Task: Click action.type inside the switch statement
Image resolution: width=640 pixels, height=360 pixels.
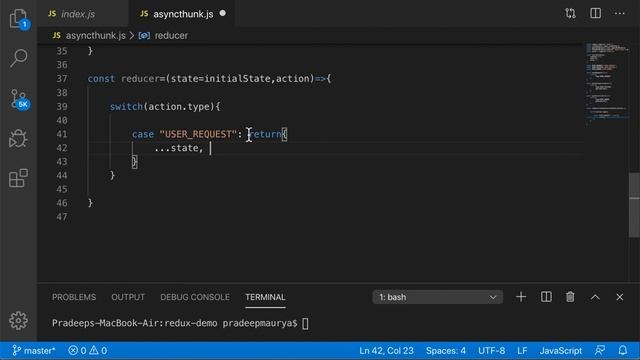Action: pyautogui.click(x=179, y=106)
